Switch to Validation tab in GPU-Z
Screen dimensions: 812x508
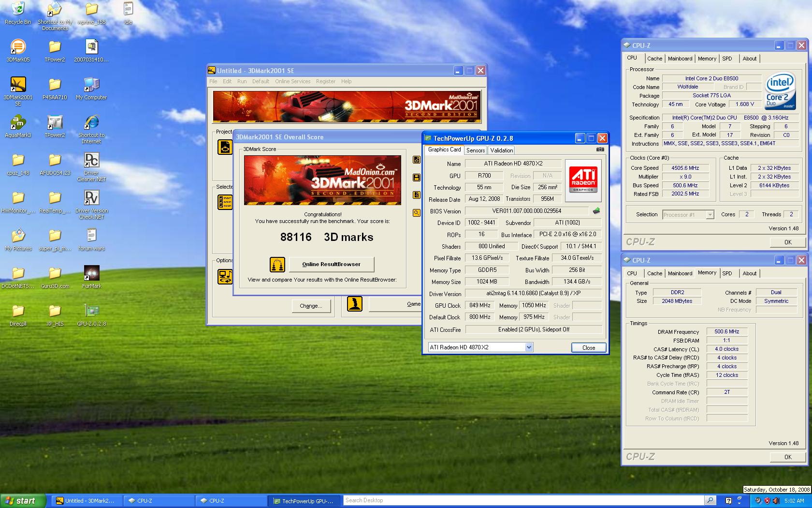coord(502,150)
